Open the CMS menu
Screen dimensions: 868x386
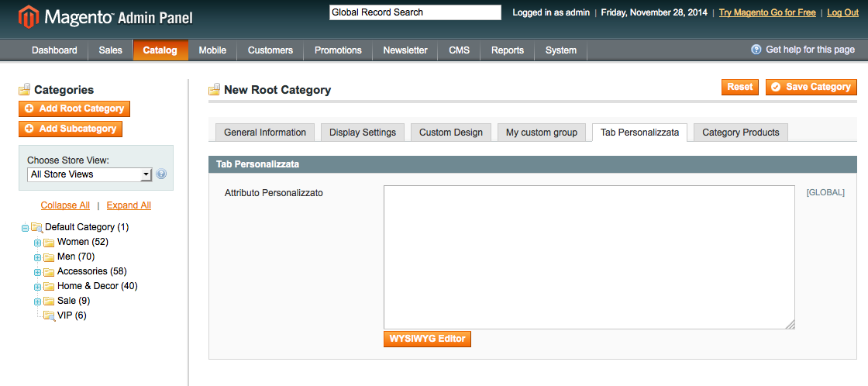[459, 50]
